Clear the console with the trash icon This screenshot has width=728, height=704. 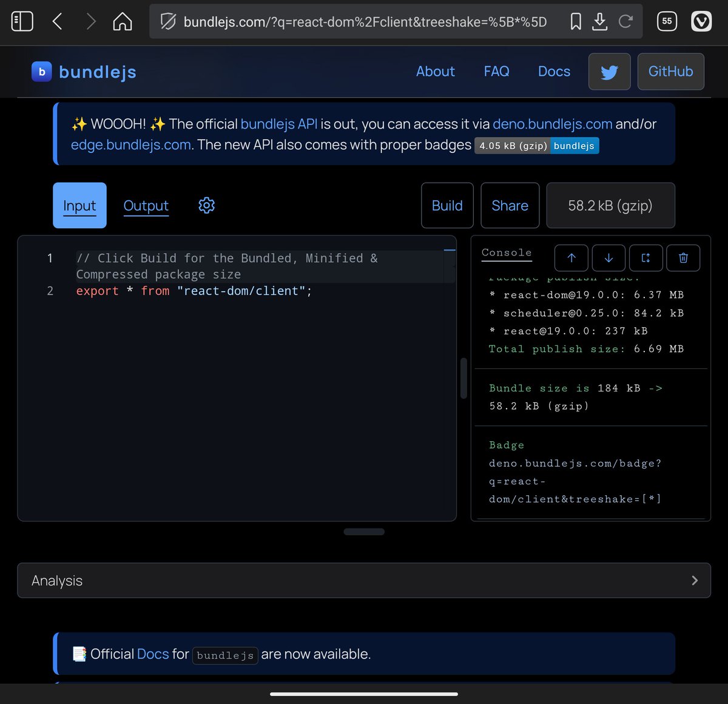pos(683,258)
